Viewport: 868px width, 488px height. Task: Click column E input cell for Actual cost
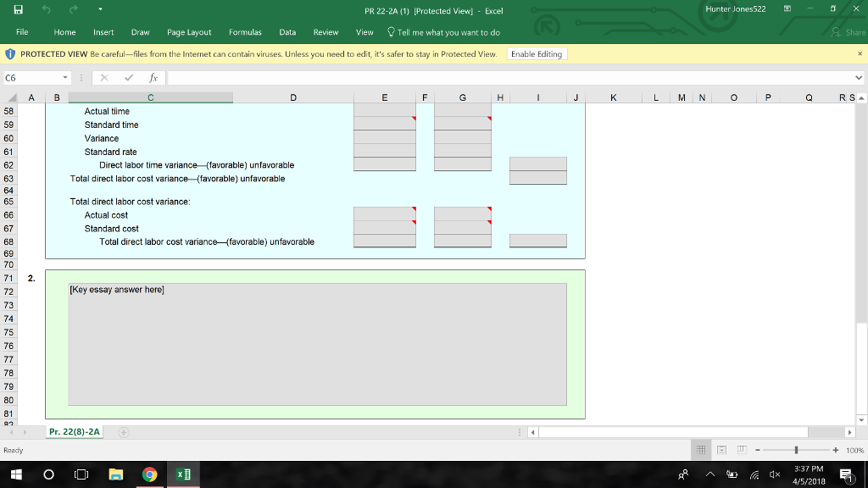[385, 213]
